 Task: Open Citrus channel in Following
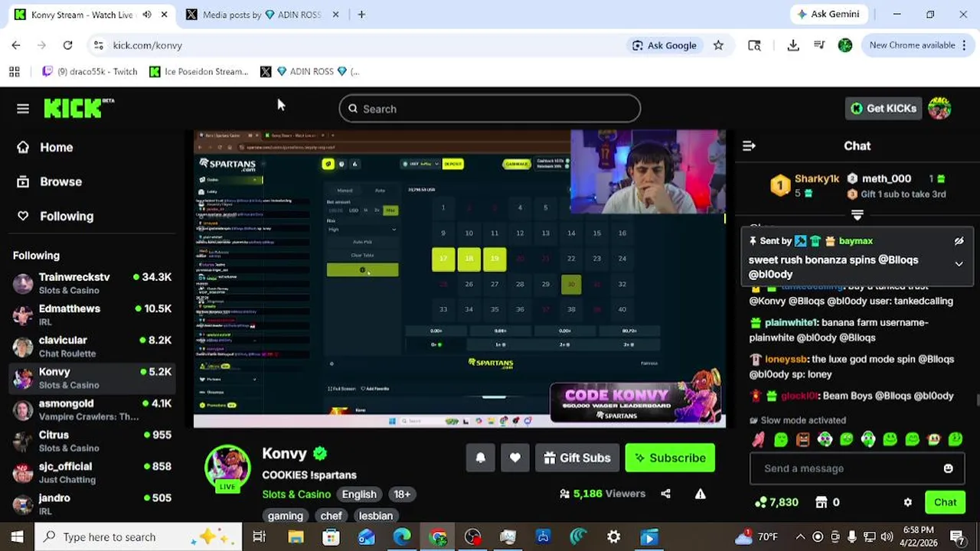pos(92,441)
